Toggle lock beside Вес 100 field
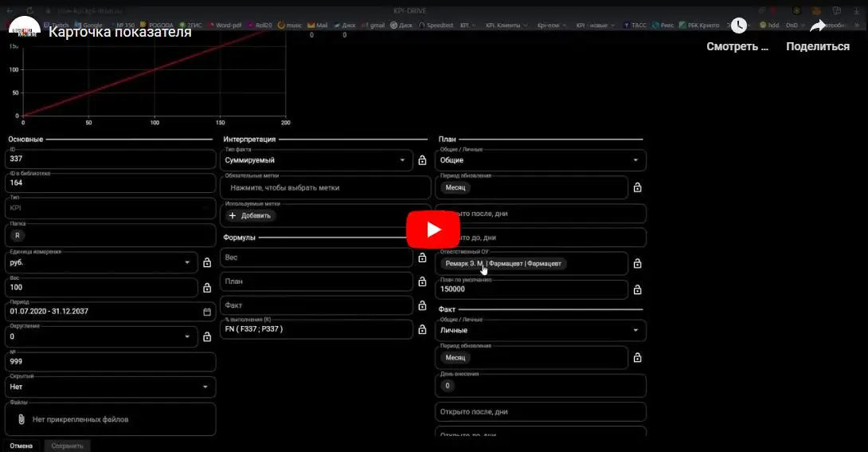 (x=207, y=288)
